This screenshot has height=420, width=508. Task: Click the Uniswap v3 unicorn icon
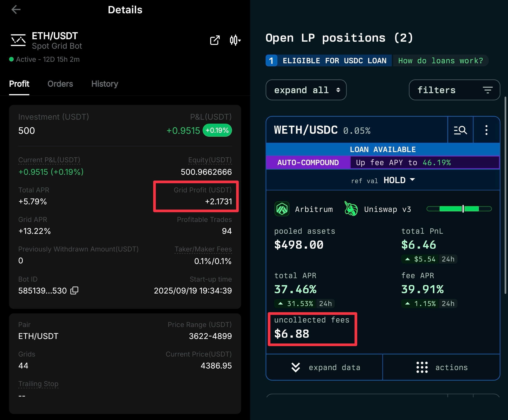tap(351, 209)
